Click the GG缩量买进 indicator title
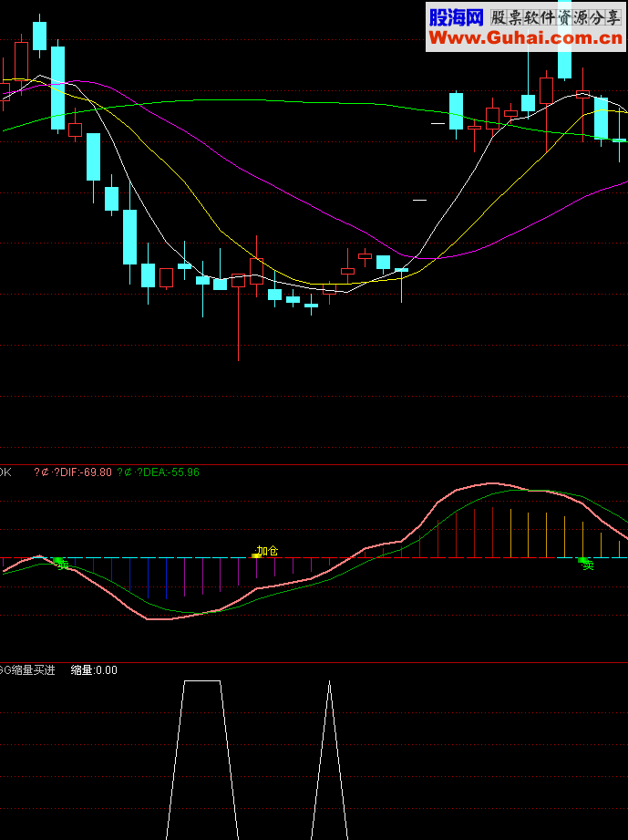 coord(26,670)
